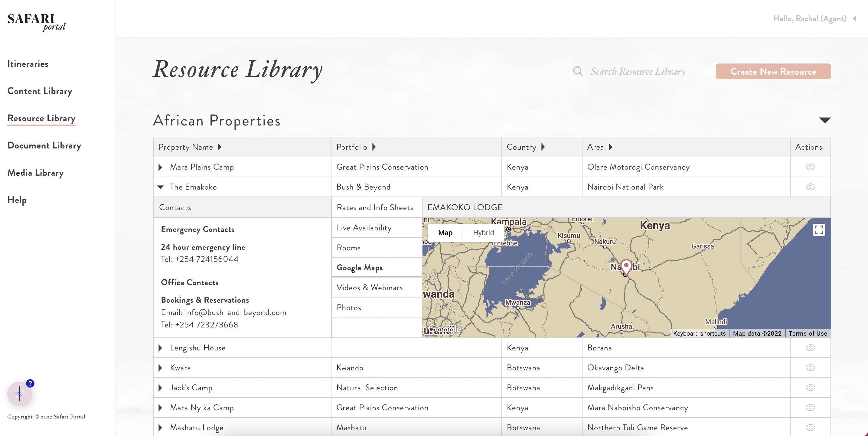Viewport: 868px width, 436px height.
Task: Open map Keyboard shortcuts
Action: (699, 333)
